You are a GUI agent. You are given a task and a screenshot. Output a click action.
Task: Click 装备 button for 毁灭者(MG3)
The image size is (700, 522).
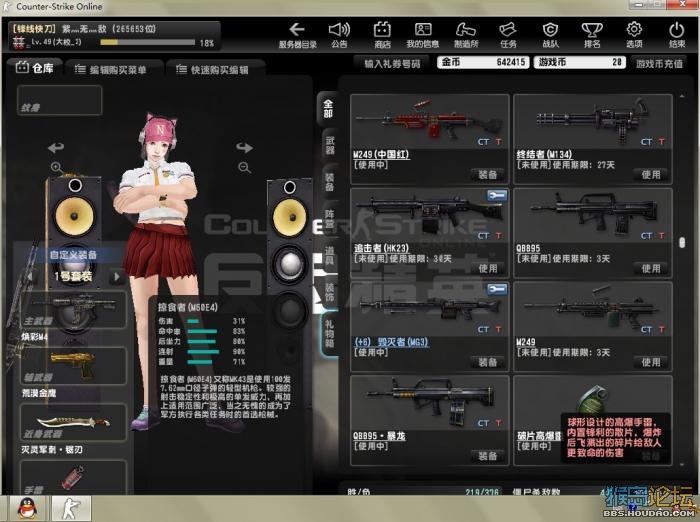[x=488, y=362]
